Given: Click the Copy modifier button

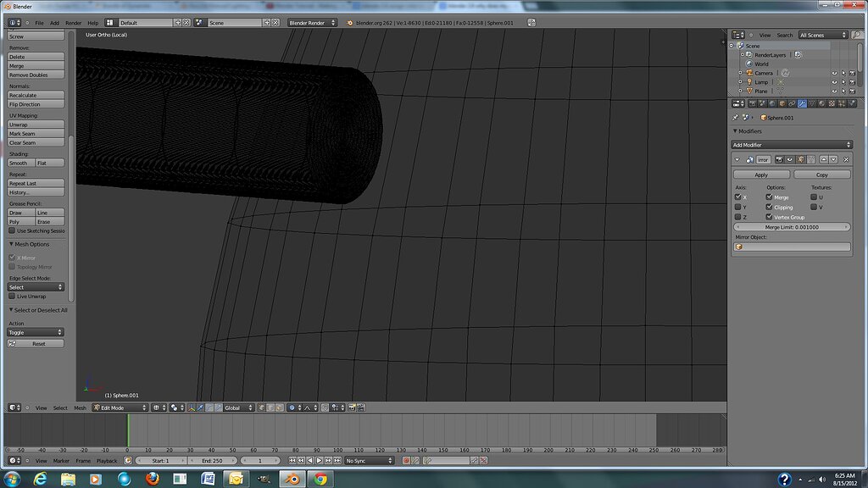Looking at the screenshot, I should pyautogui.click(x=822, y=175).
